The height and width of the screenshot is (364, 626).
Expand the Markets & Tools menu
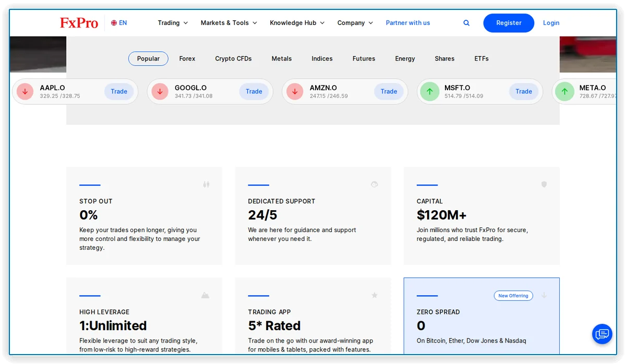coord(229,23)
